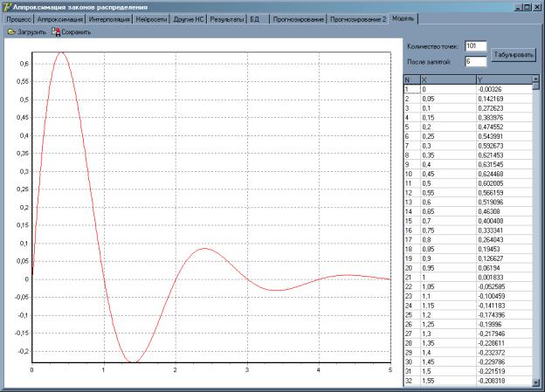Select the Y cell 0,06194
Viewport: 545px width, 392px height.
504,267
